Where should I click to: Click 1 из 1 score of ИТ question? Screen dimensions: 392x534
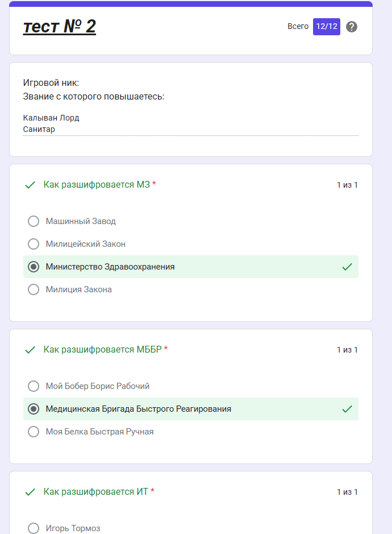click(347, 492)
